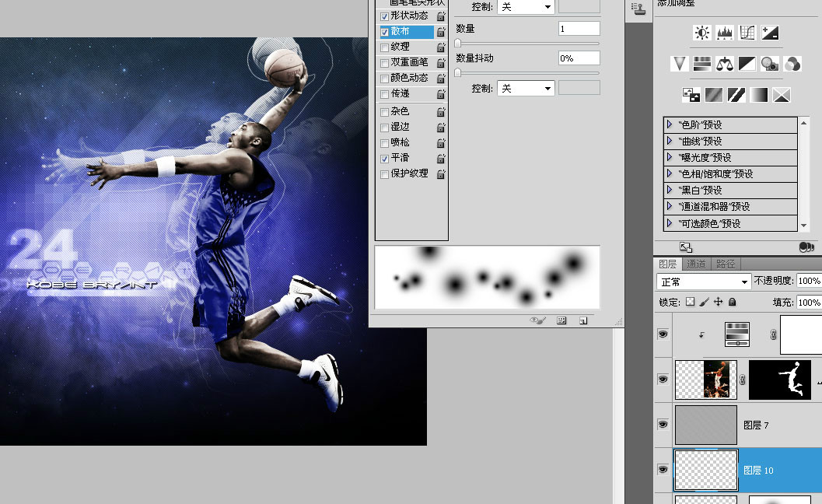
Task: Hide 图层 7 using its eye icon
Action: coord(663,425)
